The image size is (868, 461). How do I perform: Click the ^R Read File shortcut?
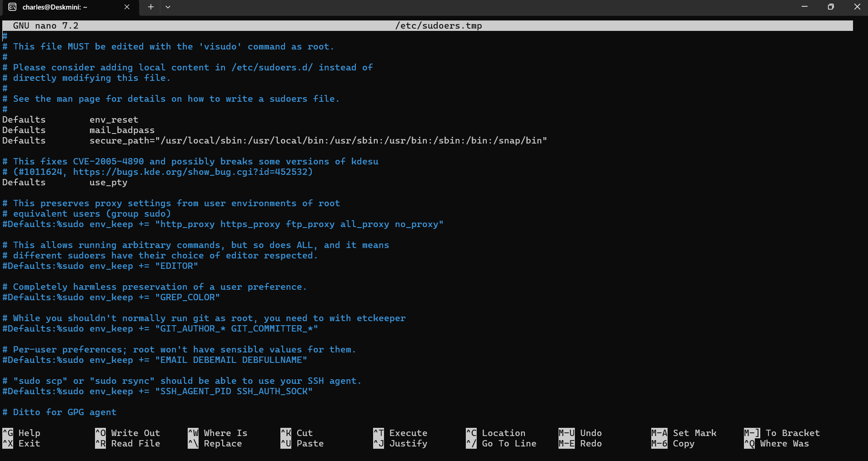click(x=128, y=443)
